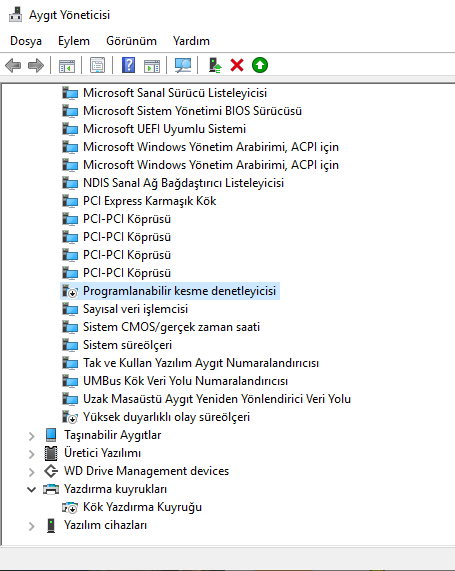Open Properties via the toolbar icon
455x571 pixels.
[x=98, y=66]
